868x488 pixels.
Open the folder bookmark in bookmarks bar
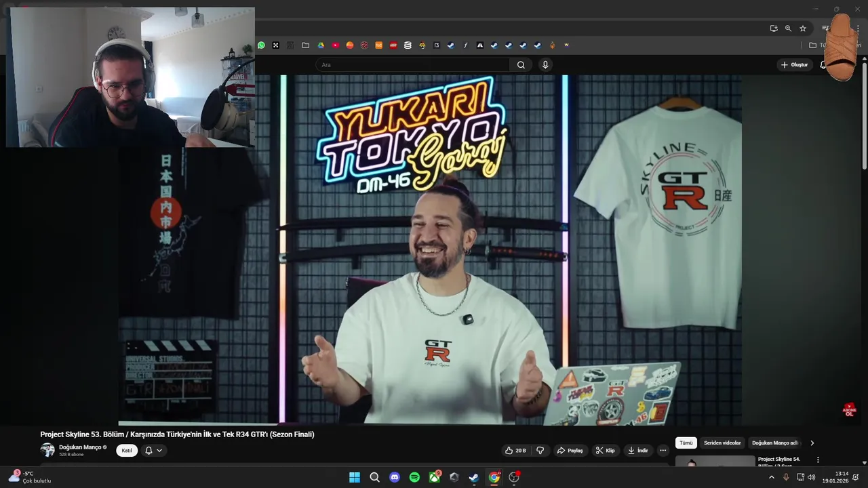pos(305,45)
